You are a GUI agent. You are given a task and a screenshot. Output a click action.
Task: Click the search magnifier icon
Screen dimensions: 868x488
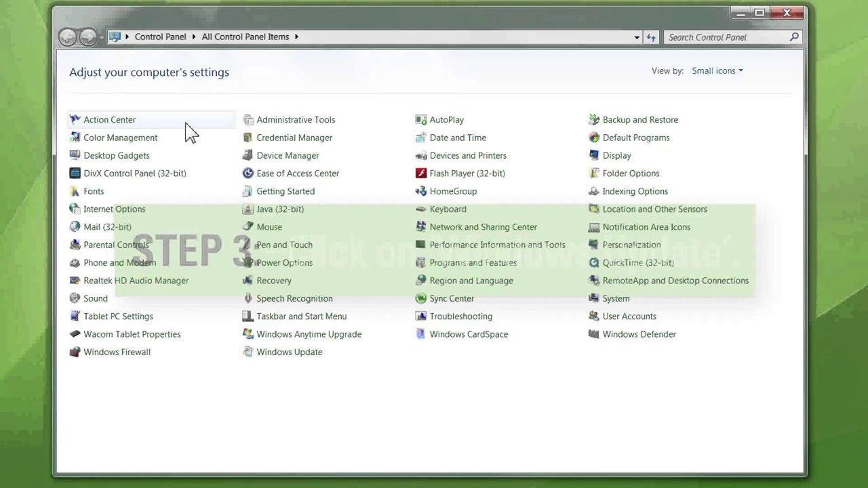794,37
